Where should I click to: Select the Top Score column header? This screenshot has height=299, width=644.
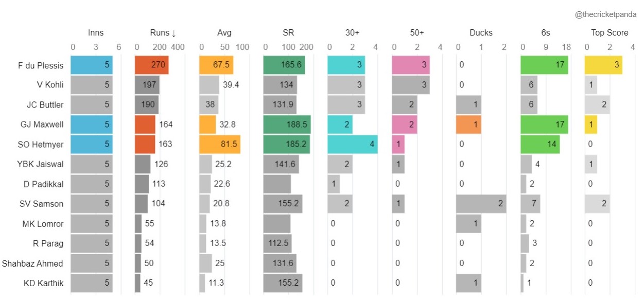click(x=610, y=33)
